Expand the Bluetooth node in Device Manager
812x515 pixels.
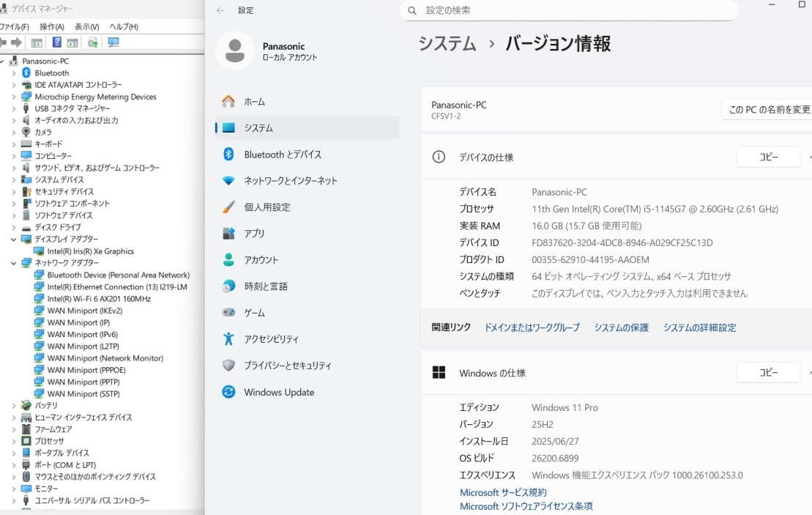pos(13,73)
